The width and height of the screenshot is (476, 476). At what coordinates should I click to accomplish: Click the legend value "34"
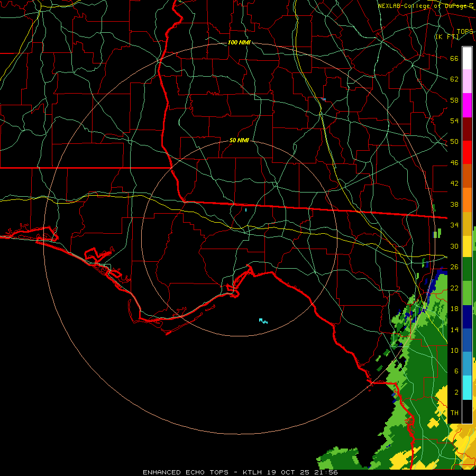(454, 225)
